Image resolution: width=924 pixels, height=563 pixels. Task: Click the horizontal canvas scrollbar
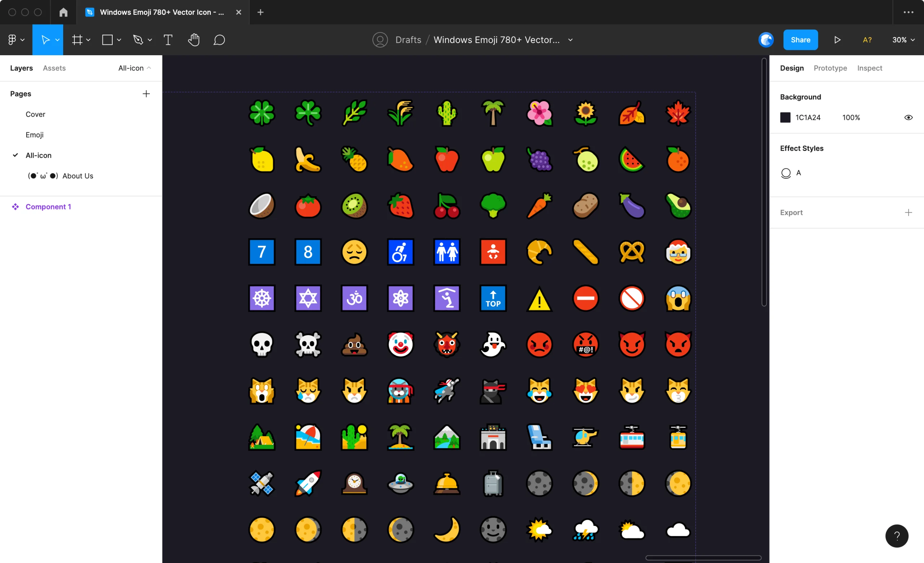click(703, 558)
